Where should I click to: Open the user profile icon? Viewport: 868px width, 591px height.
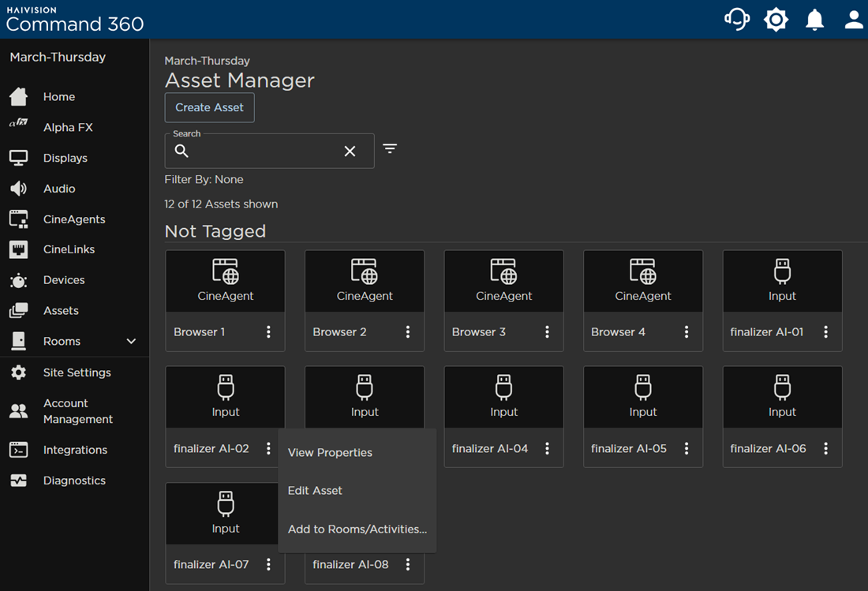tap(854, 20)
